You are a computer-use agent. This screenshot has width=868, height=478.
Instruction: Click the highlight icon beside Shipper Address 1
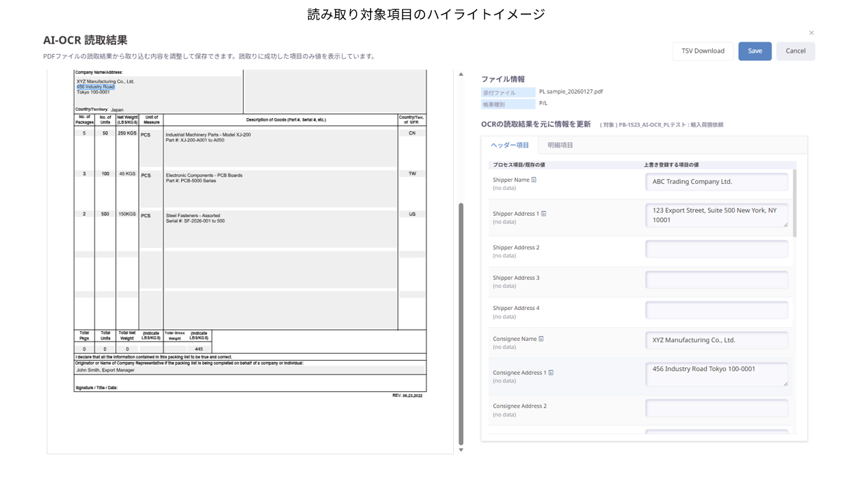click(544, 214)
